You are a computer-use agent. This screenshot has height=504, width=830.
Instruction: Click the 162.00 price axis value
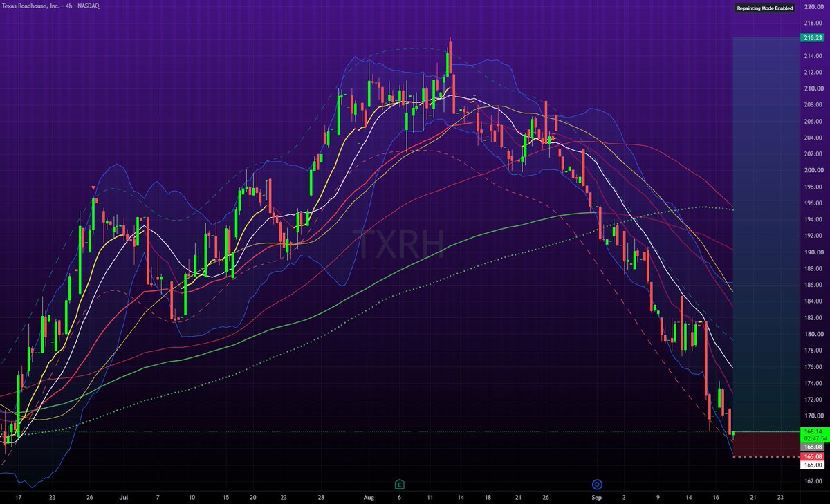pyautogui.click(x=813, y=481)
